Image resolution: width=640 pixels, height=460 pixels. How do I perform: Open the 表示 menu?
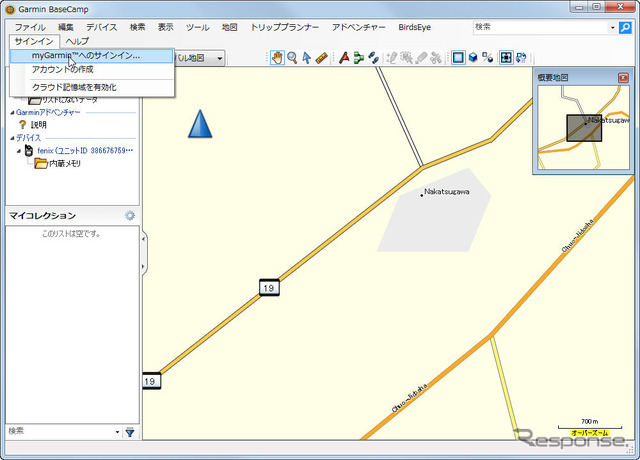(166, 27)
